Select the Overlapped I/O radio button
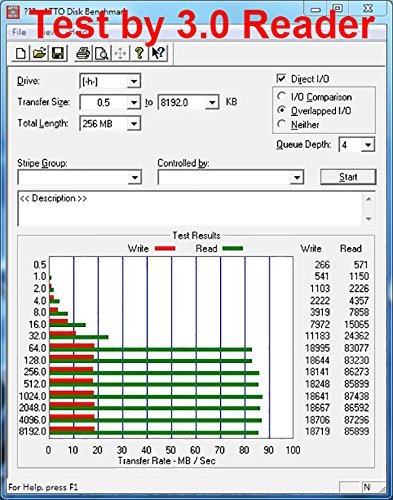 [282, 110]
